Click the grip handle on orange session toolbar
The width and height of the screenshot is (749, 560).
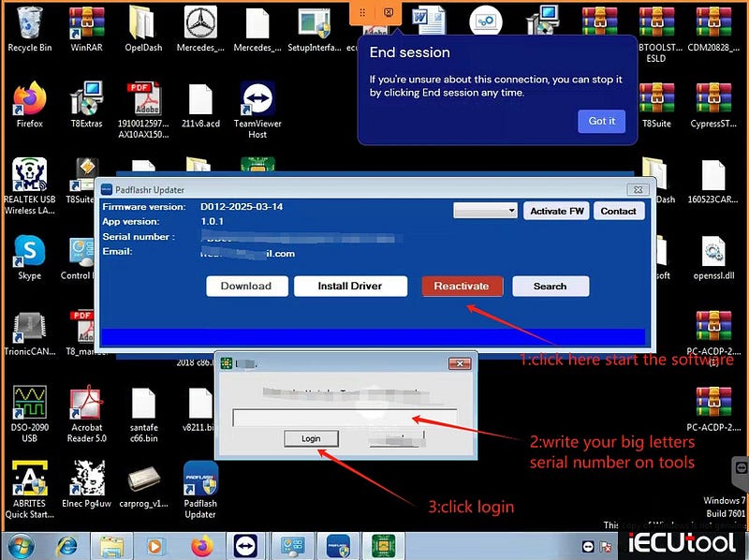coord(362,12)
